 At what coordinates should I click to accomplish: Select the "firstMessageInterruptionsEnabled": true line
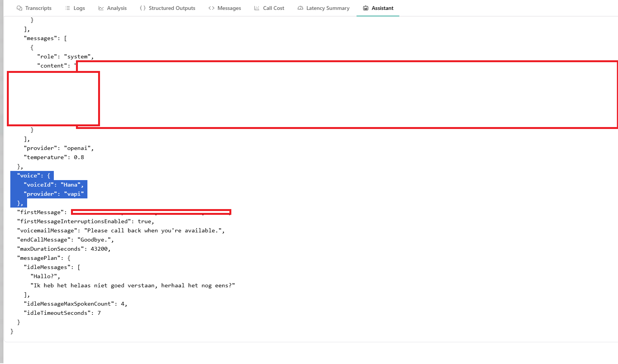click(x=86, y=221)
